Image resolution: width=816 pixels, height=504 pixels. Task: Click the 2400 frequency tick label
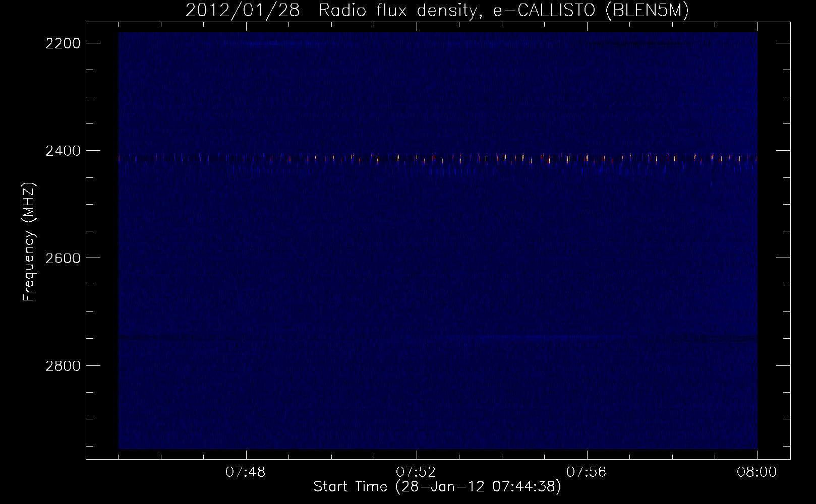[63, 151]
